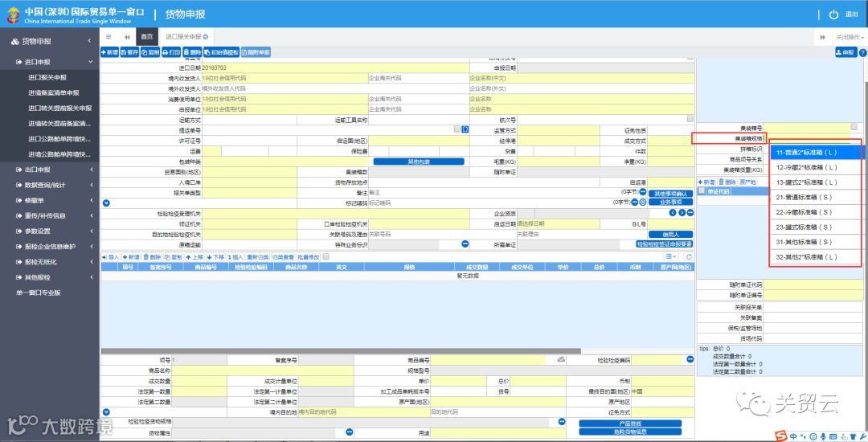The image size is (868, 442).
Task: Tick the select-all checkbox beside 单证代码
Action: click(x=702, y=190)
